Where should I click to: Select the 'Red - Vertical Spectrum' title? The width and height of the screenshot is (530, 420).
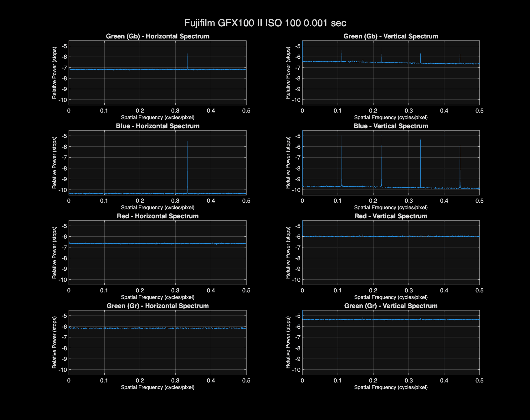391,216
